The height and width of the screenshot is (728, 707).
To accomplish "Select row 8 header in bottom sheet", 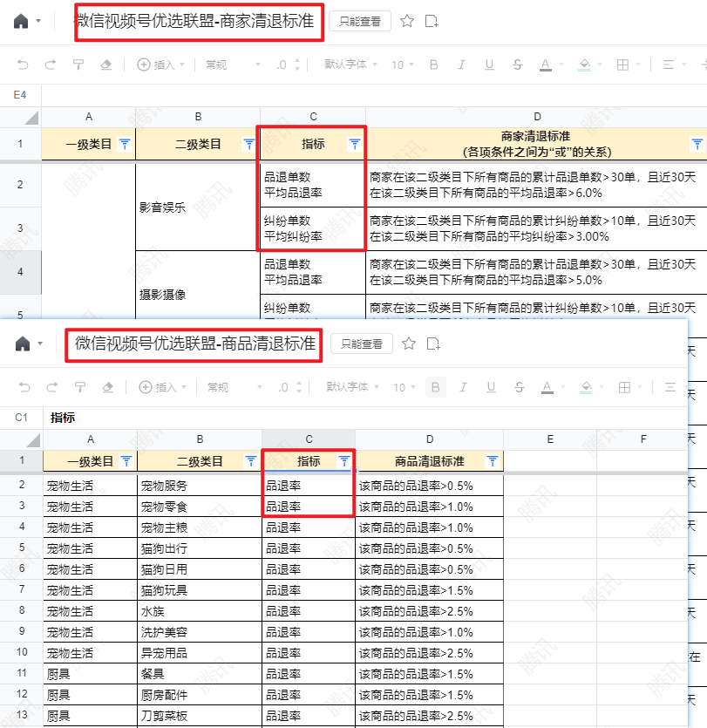I will [22, 610].
